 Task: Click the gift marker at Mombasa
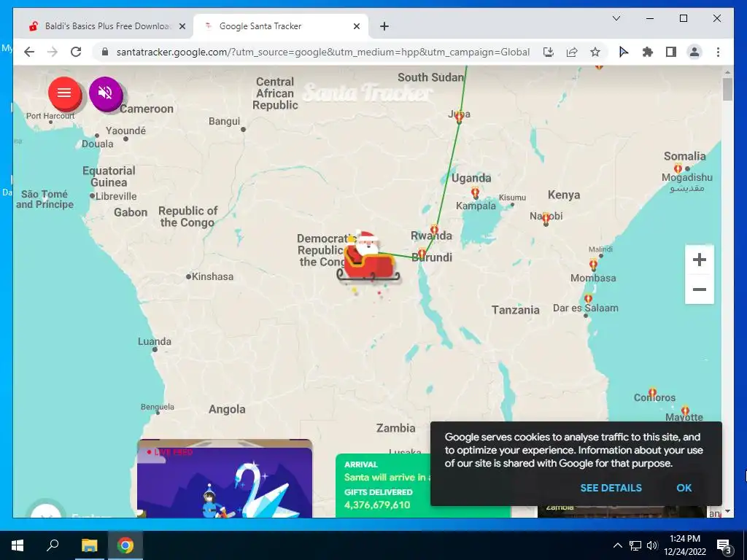[x=593, y=264]
